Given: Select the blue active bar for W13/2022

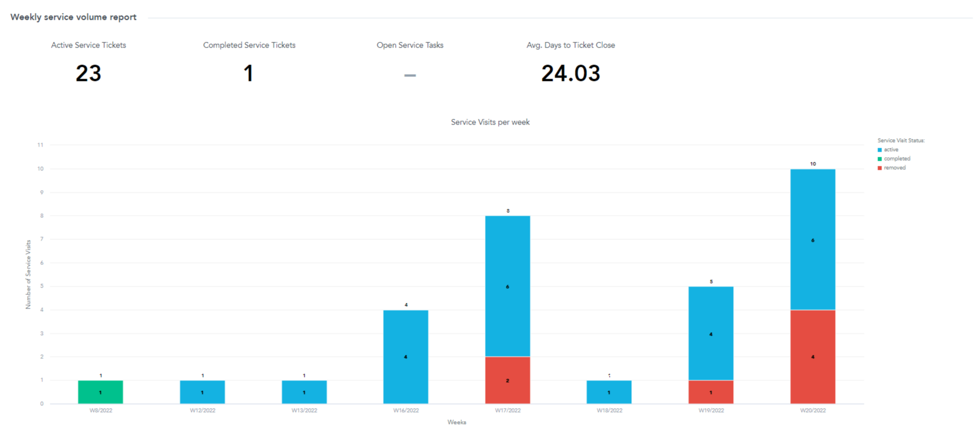Looking at the screenshot, I should pos(304,392).
